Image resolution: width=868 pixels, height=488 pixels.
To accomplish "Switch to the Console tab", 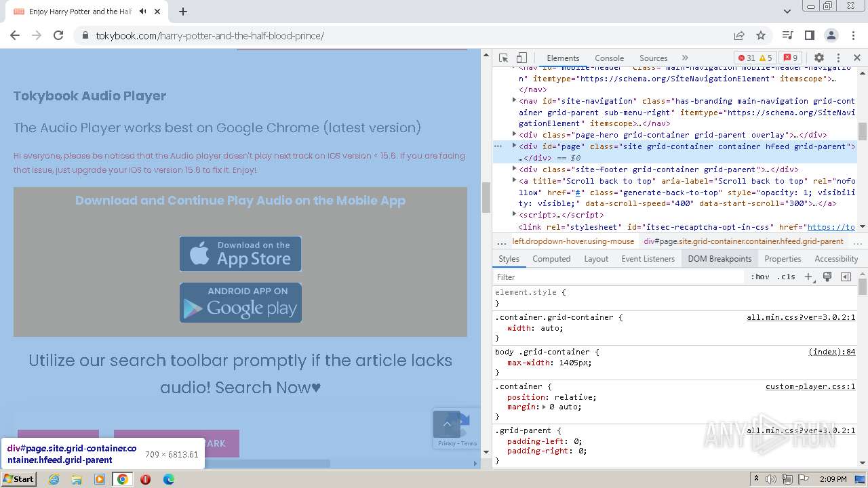I will 609,58.
